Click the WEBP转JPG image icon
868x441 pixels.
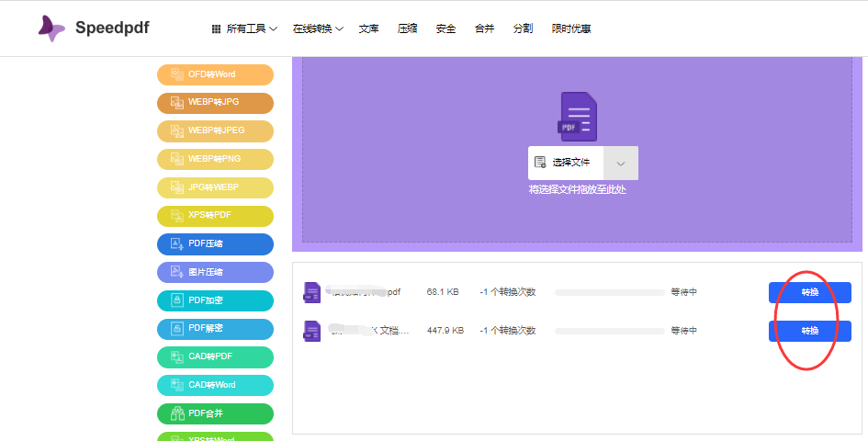pyautogui.click(x=176, y=103)
